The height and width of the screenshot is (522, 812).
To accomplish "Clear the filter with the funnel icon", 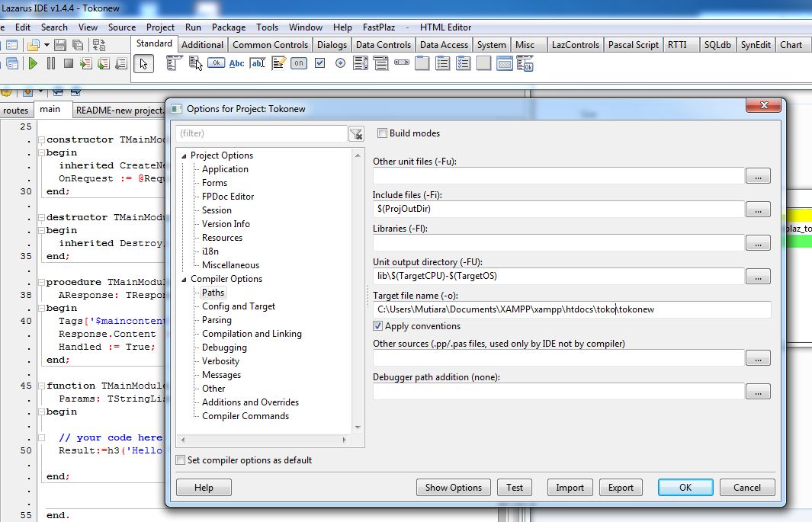I will [356, 133].
